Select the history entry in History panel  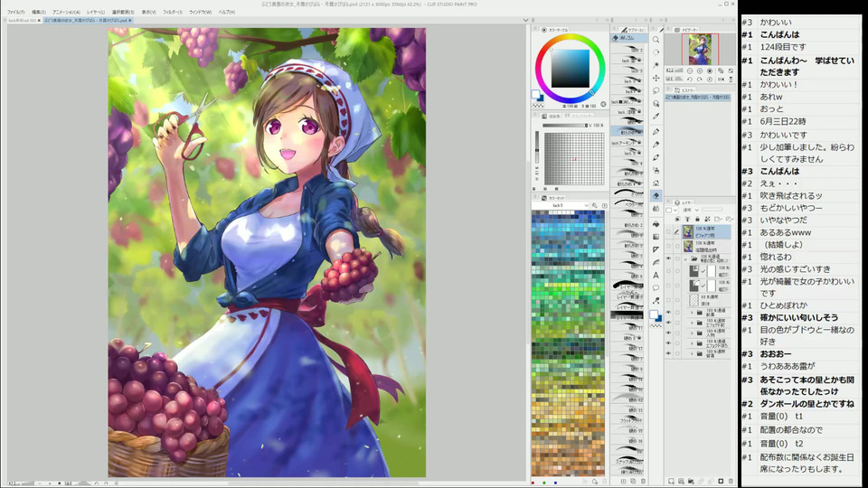[x=697, y=98]
